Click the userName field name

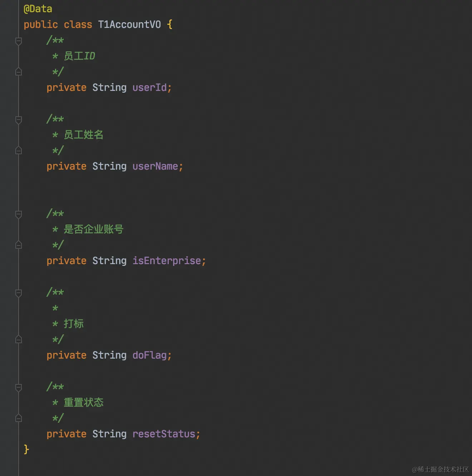155,166
